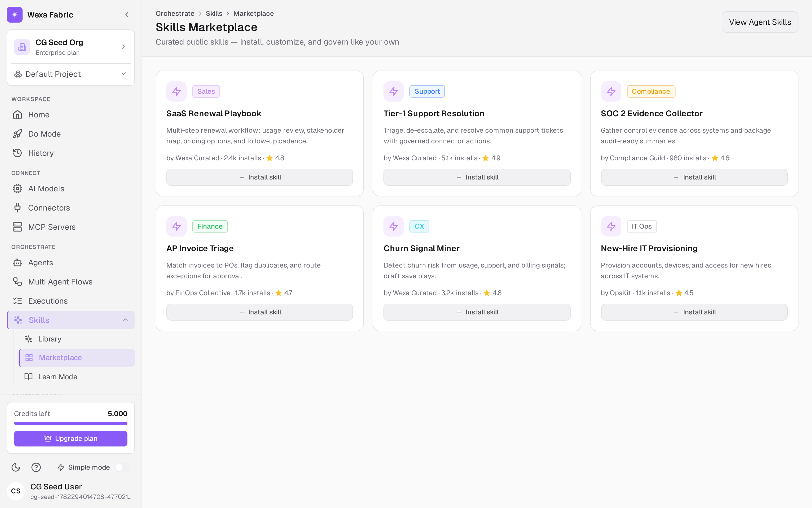Click the 5,000 credits value

[118, 413]
